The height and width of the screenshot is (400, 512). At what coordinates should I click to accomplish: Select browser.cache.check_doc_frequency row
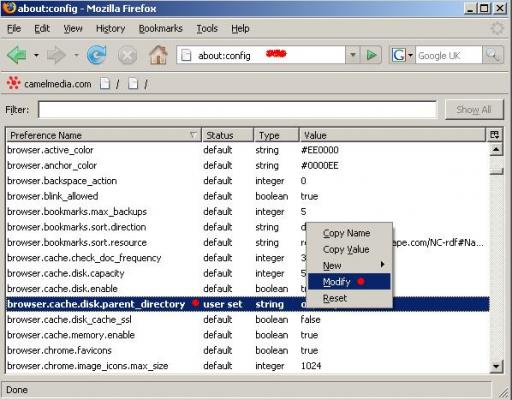pos(247,258)
